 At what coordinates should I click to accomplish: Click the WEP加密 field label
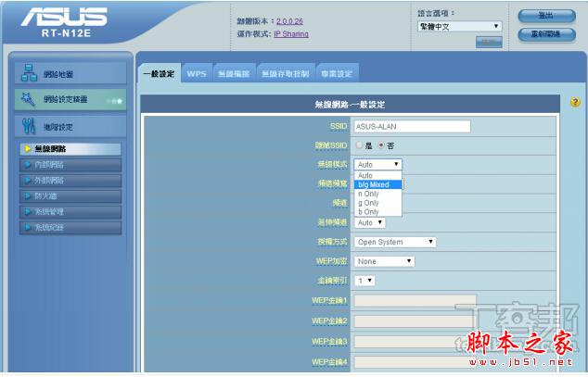[331, 261]
